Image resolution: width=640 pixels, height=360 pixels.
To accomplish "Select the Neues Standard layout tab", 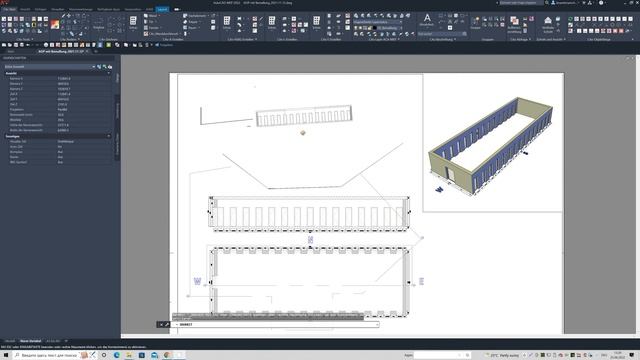I will (31, 341).
